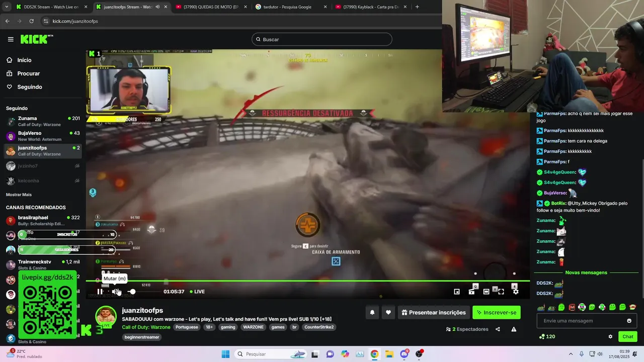Mute tab audio icon on juanzitoofps tab
The image size is (644, 362).
click(157, 7)
